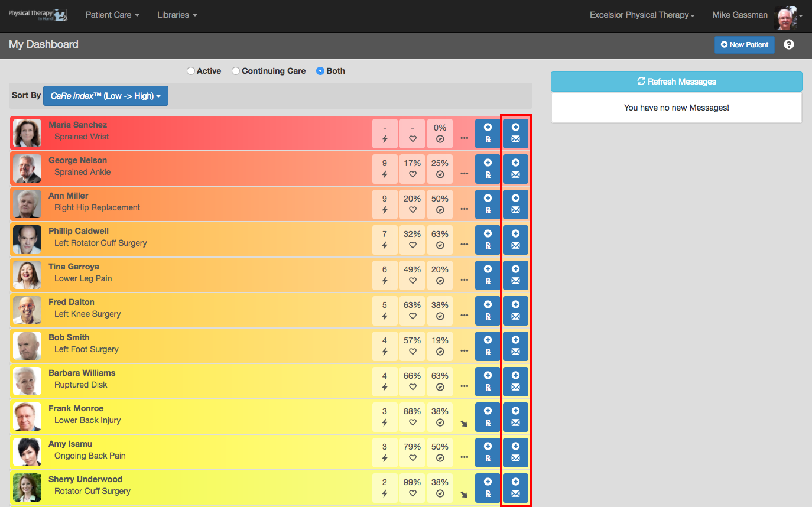Viewport: 812px width, 507px height.
Task: Open new message for Maria Sanchez
Action: [x=515, y=133]
